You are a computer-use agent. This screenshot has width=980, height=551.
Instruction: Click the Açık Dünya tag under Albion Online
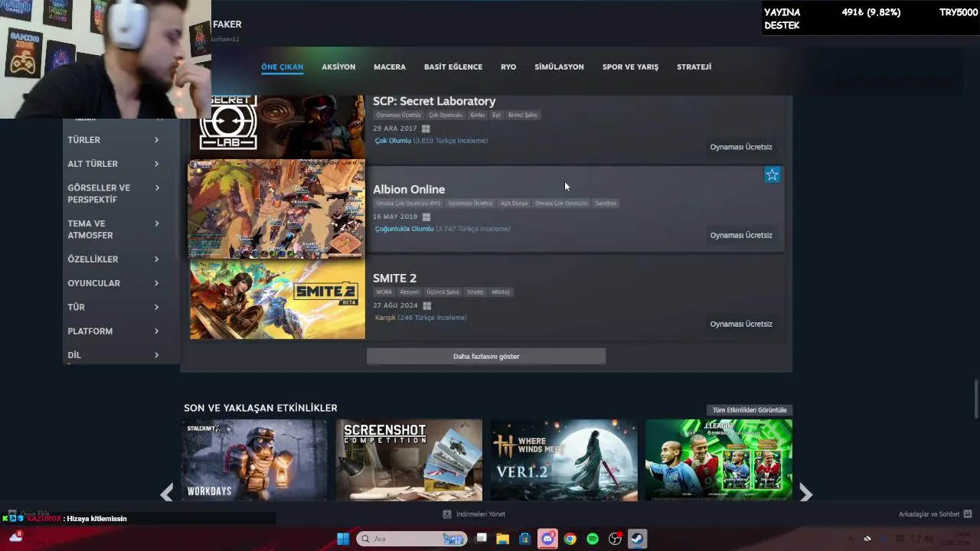click(x=514, y=203)
